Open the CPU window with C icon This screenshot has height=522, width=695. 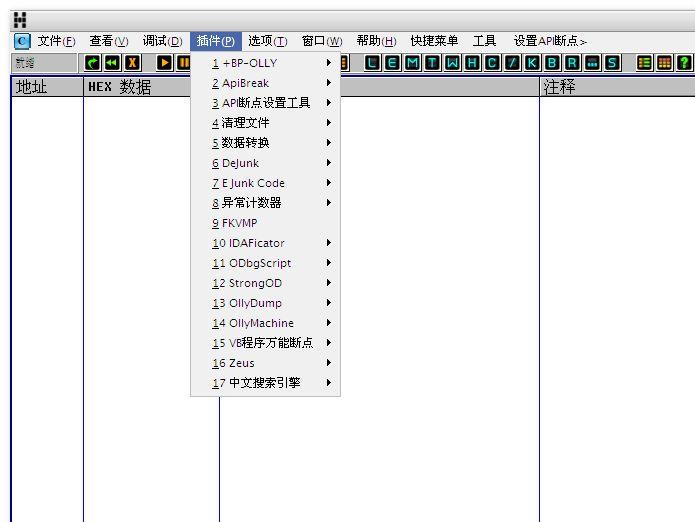492,63
